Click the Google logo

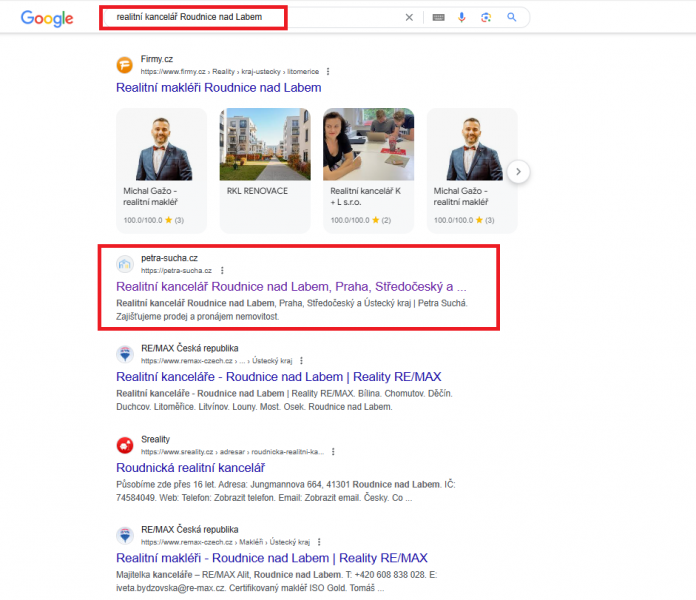click(47, 18)
